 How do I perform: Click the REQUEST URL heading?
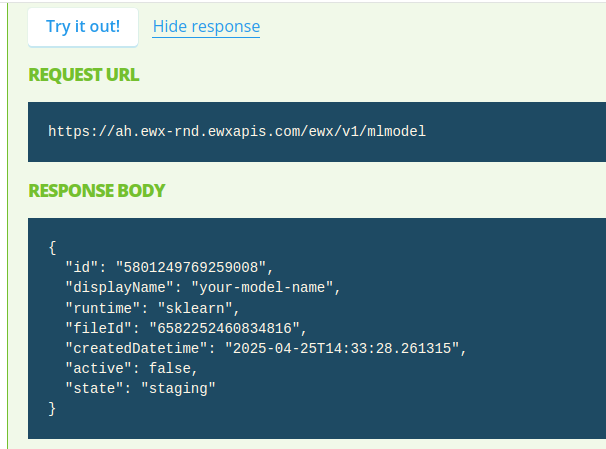pos(84,75)
